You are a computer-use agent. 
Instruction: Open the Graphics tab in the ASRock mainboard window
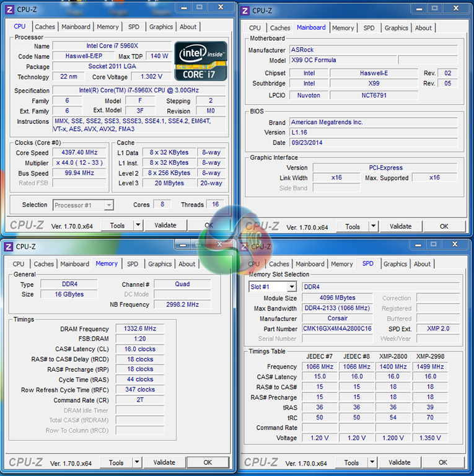pos(396,28)
